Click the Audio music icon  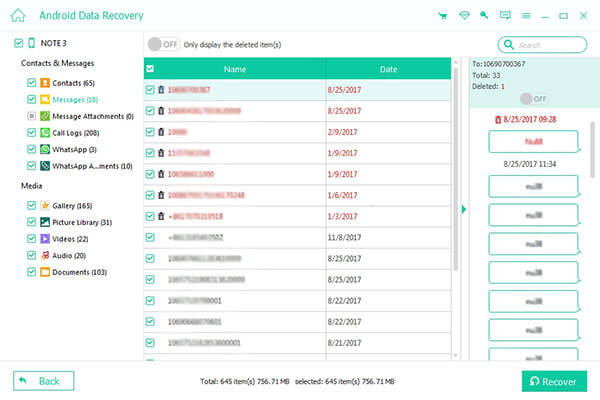tap(45, 255)
